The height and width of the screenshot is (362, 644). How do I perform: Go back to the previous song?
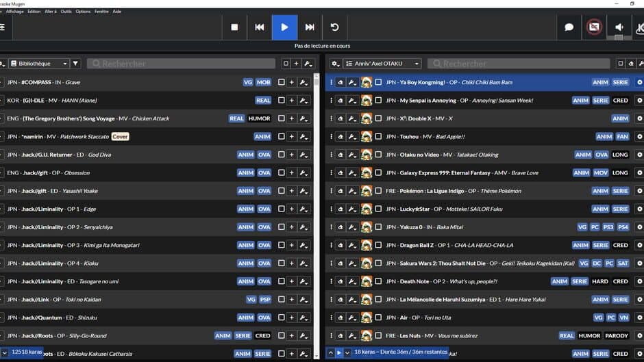(x=260, y=27)
